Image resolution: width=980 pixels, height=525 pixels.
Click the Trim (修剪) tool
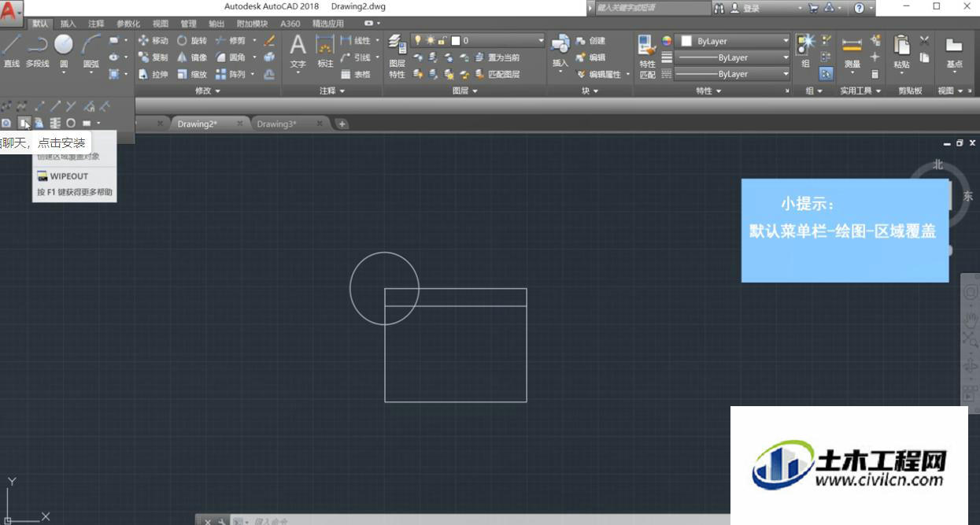[230, 40]
